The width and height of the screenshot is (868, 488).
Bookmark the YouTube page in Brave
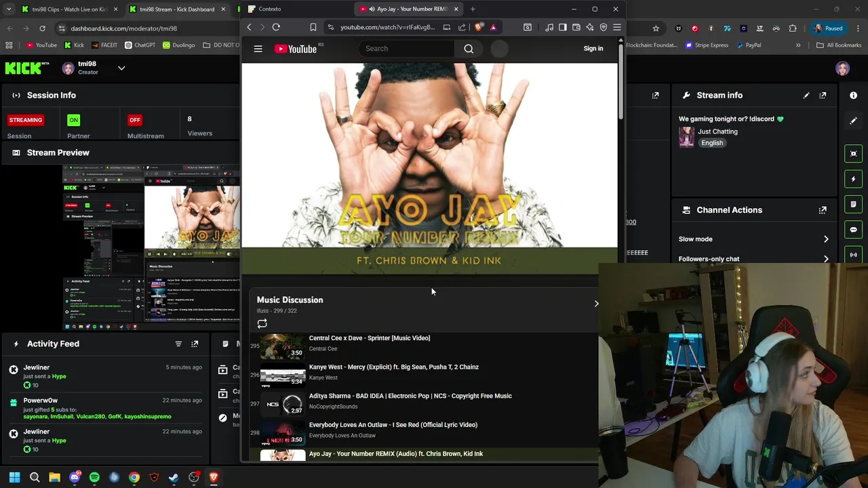[313, 27]
